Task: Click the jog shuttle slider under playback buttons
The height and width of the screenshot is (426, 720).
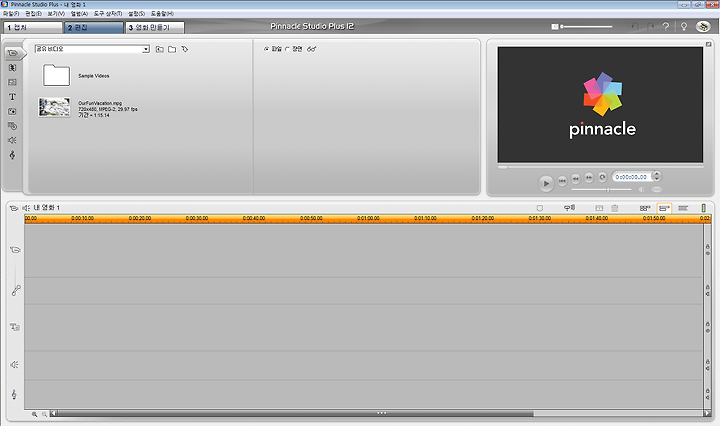Action: [602, 190]
